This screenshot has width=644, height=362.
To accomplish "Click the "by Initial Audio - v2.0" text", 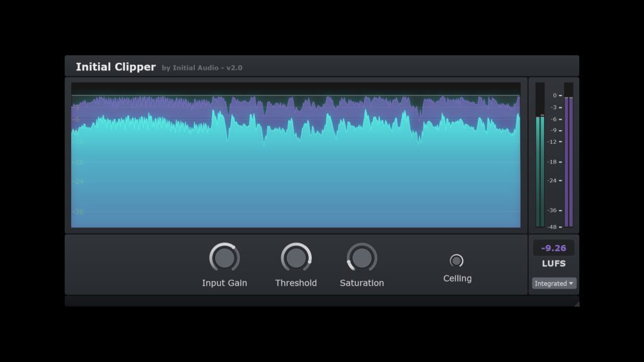I will (202, 68).
